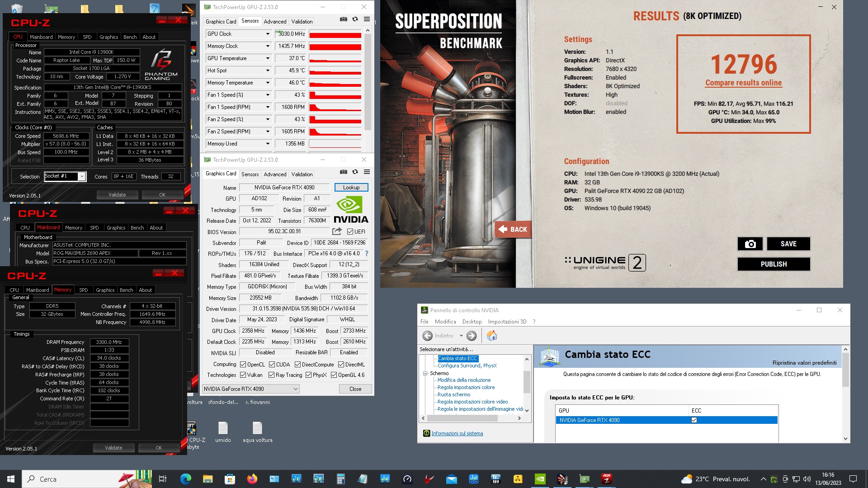Toggle the UEFI checkbox in GPU-Z
Image resolution: width=868 pixels, height=488 pixels.
(350, 232)
